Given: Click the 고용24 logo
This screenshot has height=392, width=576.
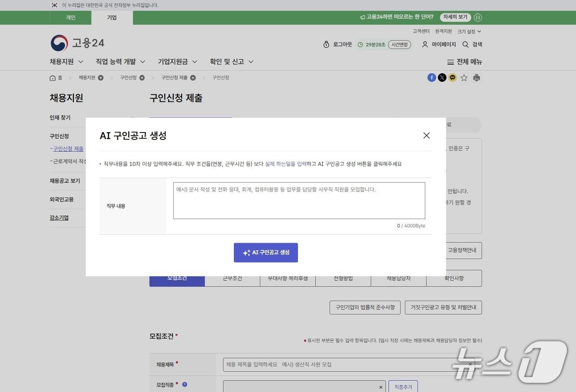Looking at the screenshot, I should [77, 42].
